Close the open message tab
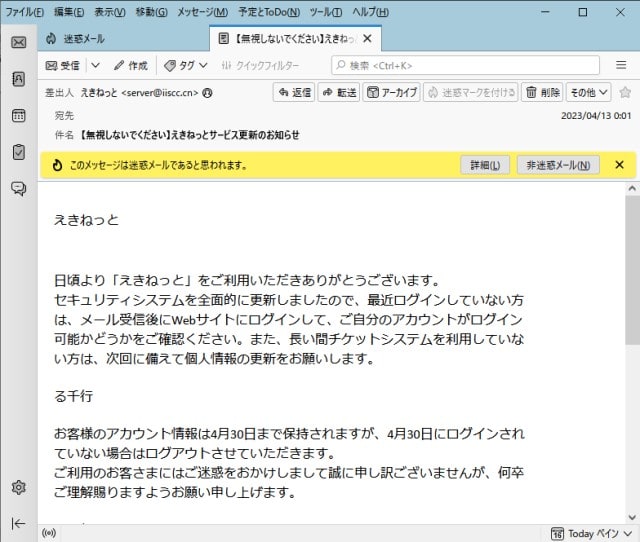640x542 pixels. pyautogui.click(x=367, y=38)
